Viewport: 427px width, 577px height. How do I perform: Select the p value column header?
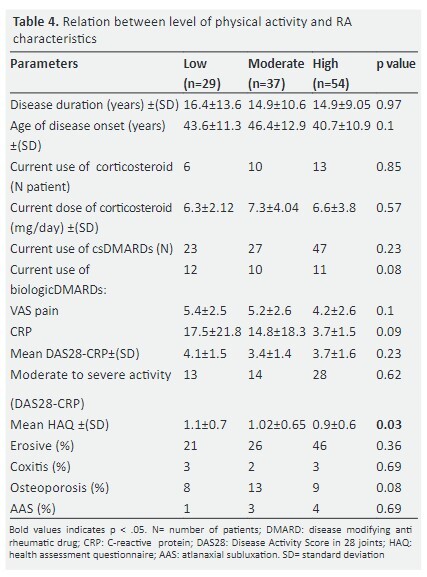coord(396,64)
